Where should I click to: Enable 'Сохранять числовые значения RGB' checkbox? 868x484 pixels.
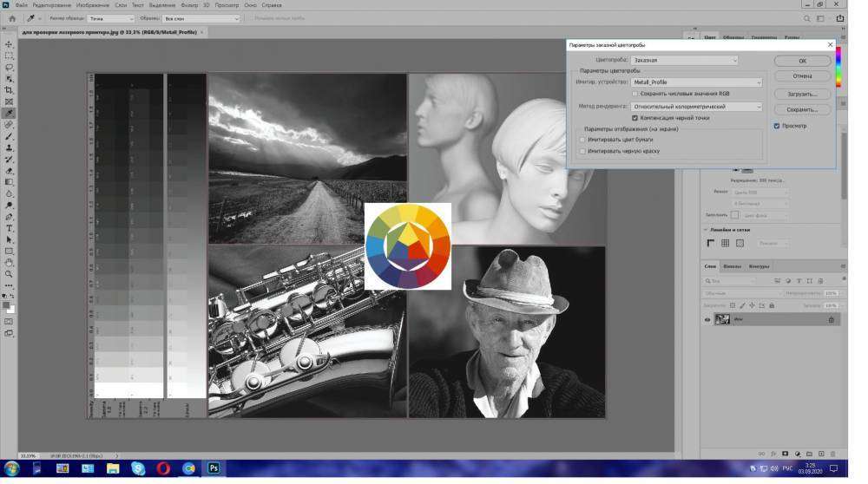click(635, 93)
